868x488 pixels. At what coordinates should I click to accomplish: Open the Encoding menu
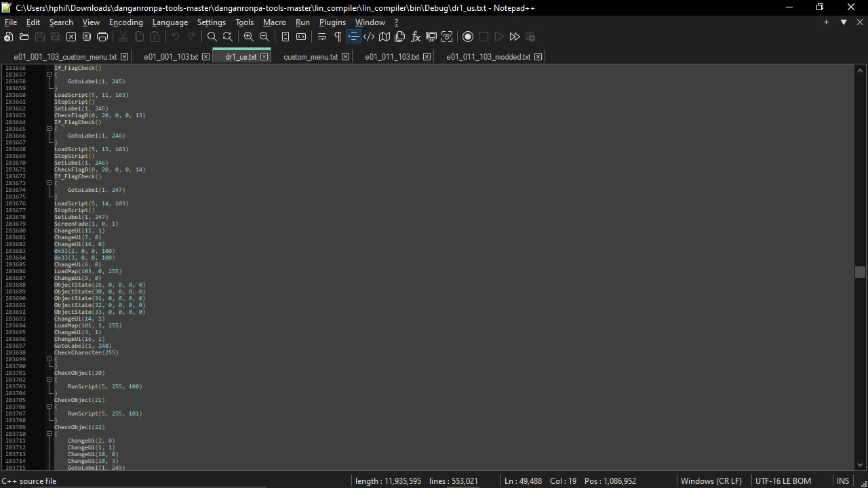coord(126,22)
